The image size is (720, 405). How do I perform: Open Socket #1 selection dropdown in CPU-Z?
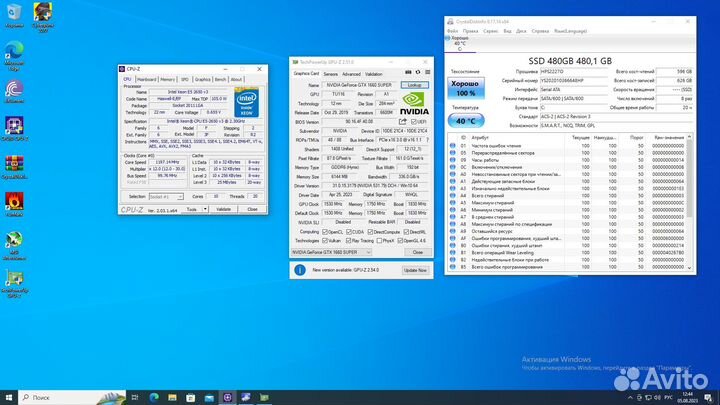(166, 197)
